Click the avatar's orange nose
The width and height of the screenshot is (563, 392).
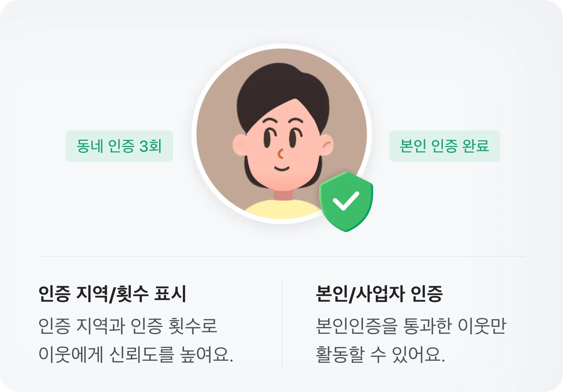(281, 154)
